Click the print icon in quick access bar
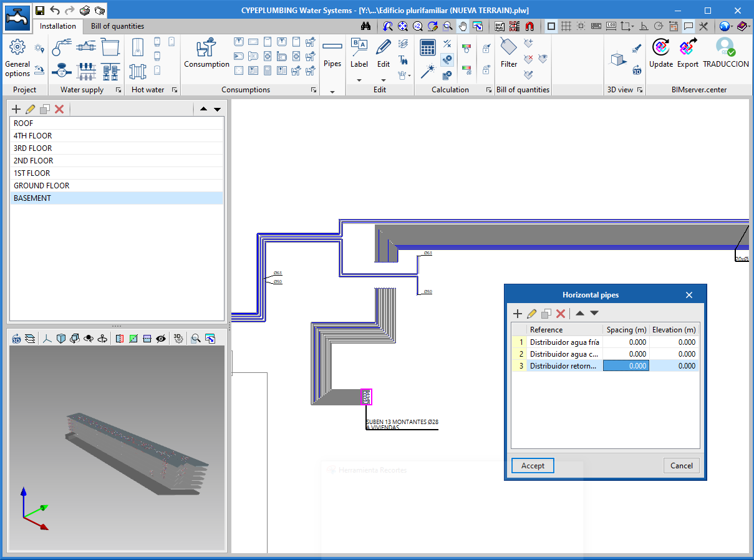754x560 pixels. pos(85,10)
